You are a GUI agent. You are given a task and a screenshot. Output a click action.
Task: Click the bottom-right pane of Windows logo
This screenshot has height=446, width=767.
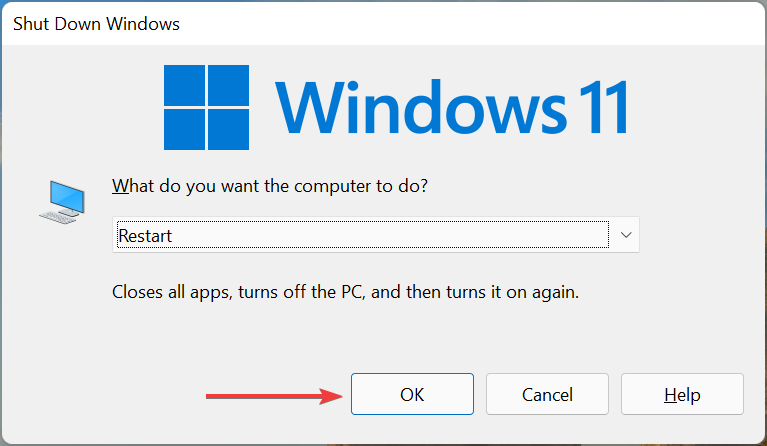[x=230, y=128]
